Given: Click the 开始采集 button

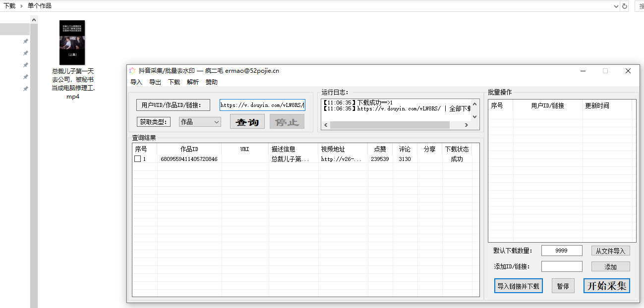Looking at the screenshot, I should [606, 286].
